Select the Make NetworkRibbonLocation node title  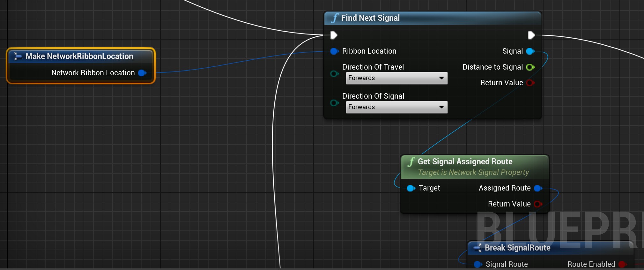(x=79, y=56)
